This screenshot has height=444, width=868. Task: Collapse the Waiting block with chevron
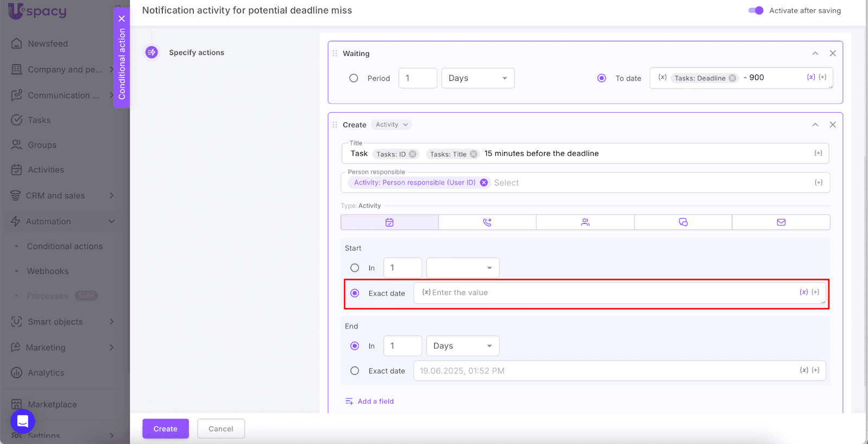coord(815,53)
